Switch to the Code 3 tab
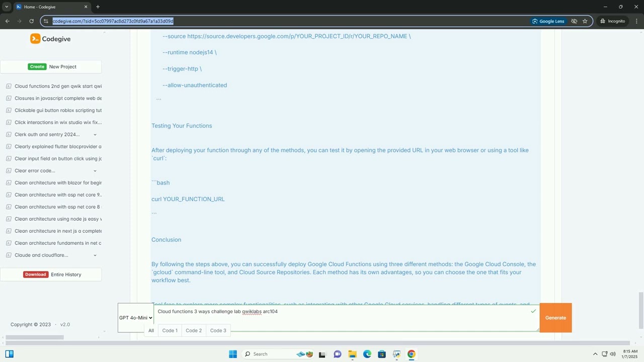 (218, 330)
